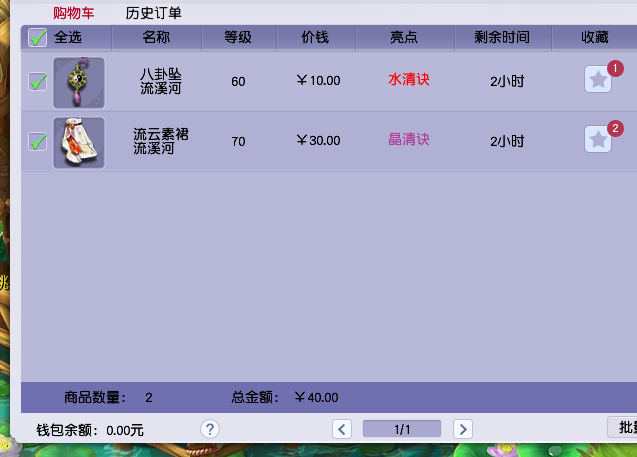Click the 收藏 column header

coord(594,38)
